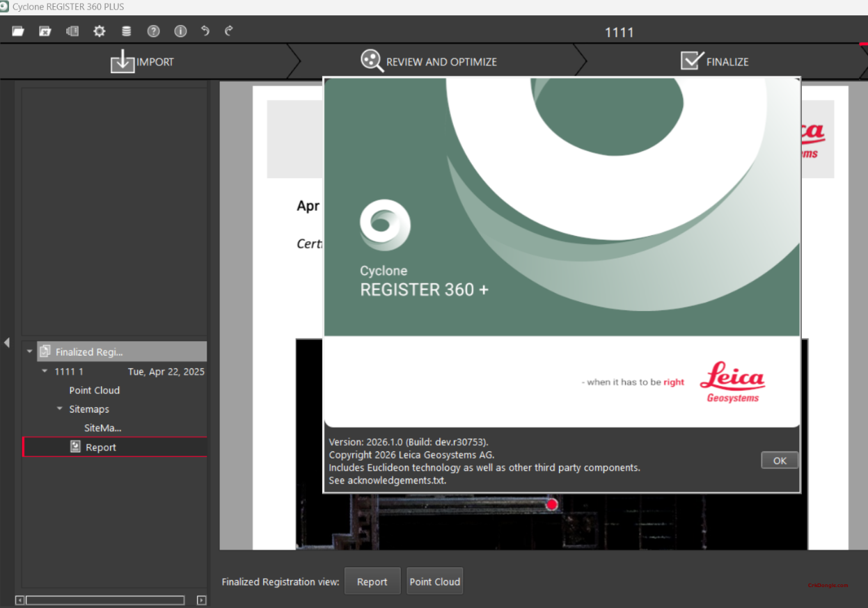Click "See acknowledgements.txt." text
Screen dimensions: 868x608
click(x=387, y=480)
